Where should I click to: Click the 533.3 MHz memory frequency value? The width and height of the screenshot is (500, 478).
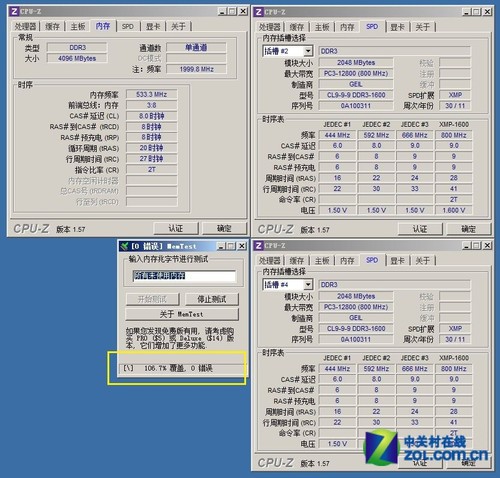coord(152,94)
